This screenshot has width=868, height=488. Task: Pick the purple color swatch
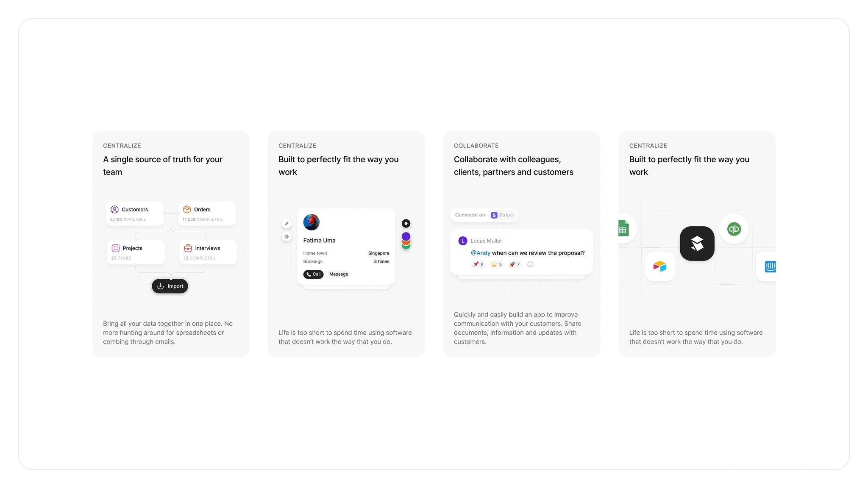click(406, 236)
